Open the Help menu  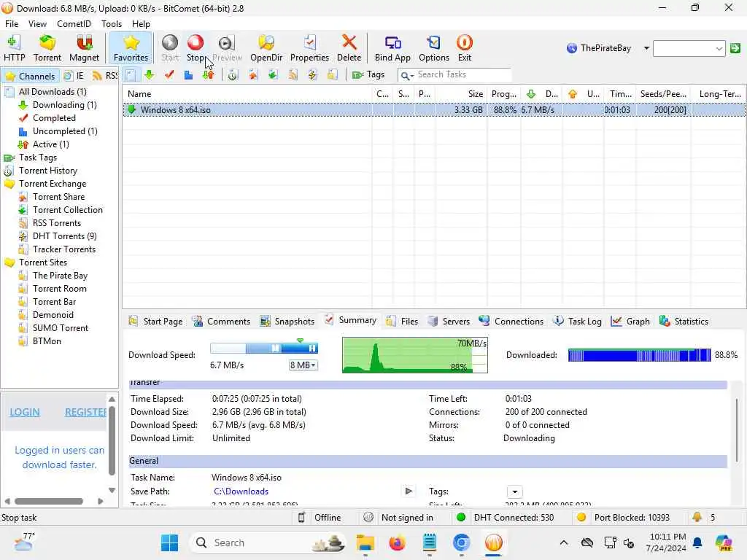141,24
